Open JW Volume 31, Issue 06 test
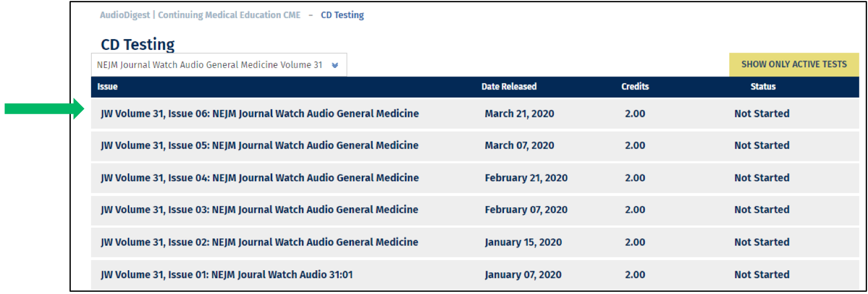The image size is (868, 294). (260, 113)
